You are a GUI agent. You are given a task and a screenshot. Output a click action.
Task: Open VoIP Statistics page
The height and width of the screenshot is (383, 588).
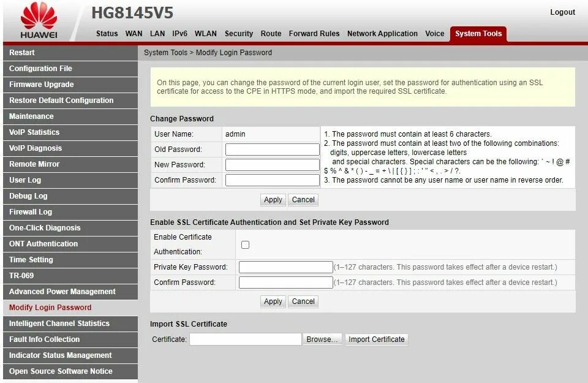70,132
